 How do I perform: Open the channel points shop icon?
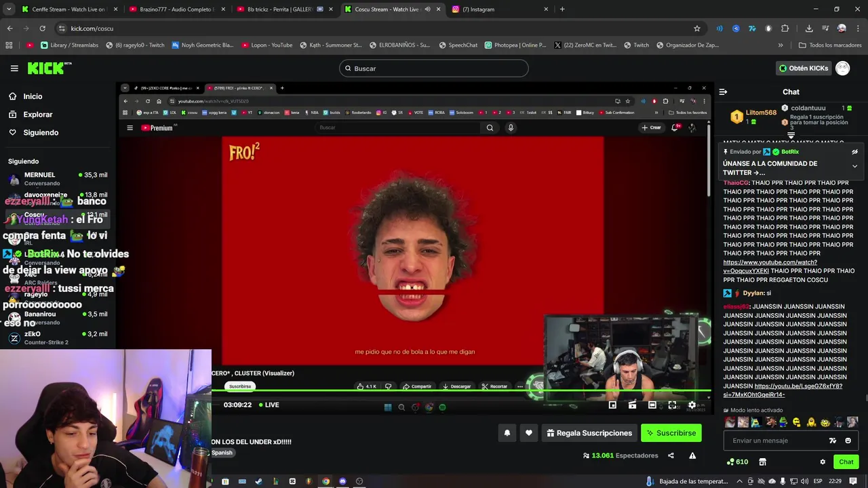762,462
